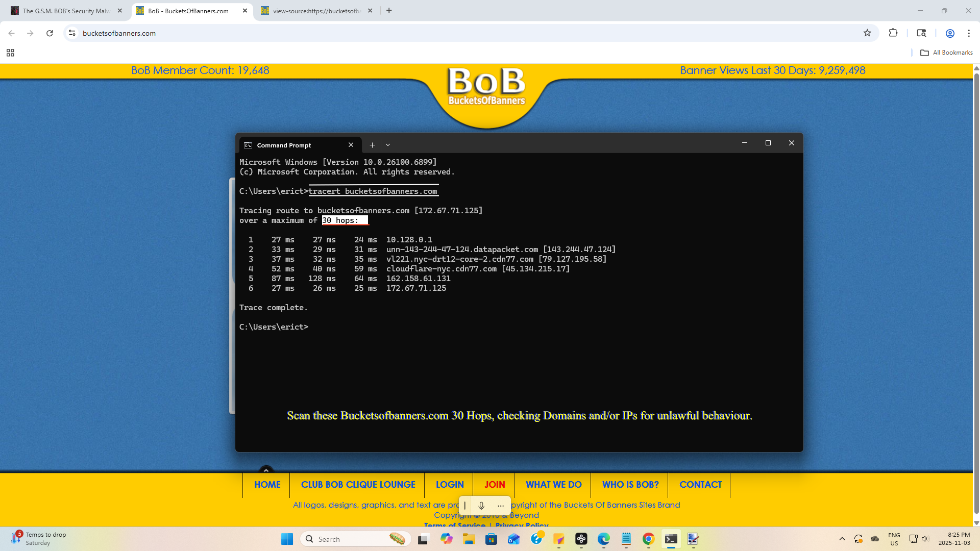Open the Temps to drop weather widget
This screenshot has width=980, height=551.
[x=39, y=539]
